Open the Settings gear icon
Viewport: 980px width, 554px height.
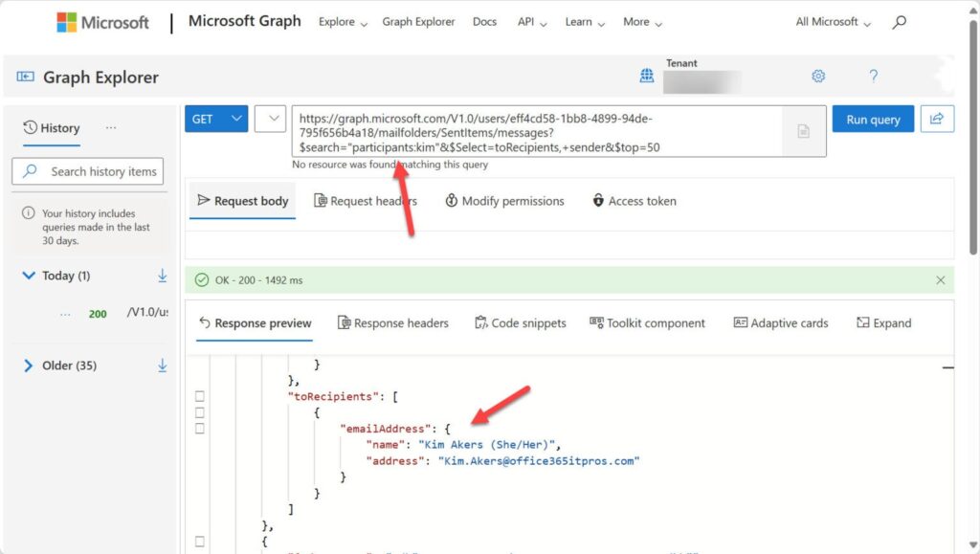(818, 77)
